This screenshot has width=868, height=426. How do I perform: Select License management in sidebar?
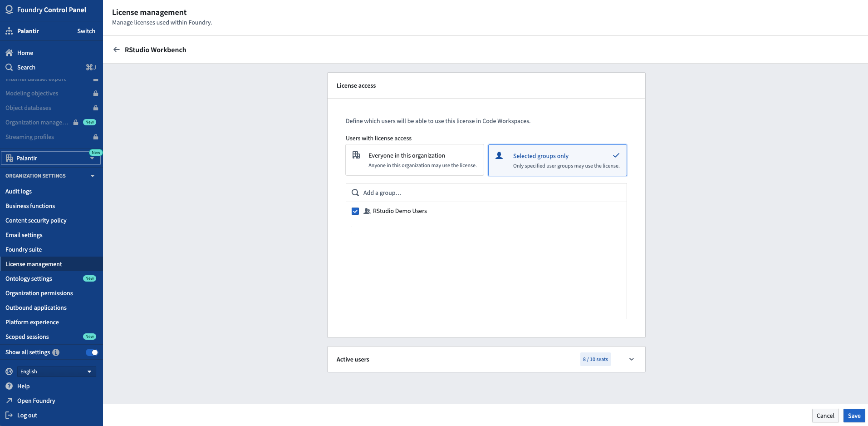[51, 264]
